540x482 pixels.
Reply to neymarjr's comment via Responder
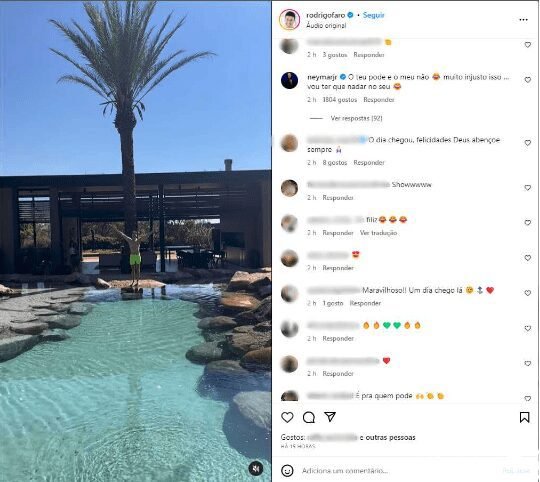coord(379,100)
